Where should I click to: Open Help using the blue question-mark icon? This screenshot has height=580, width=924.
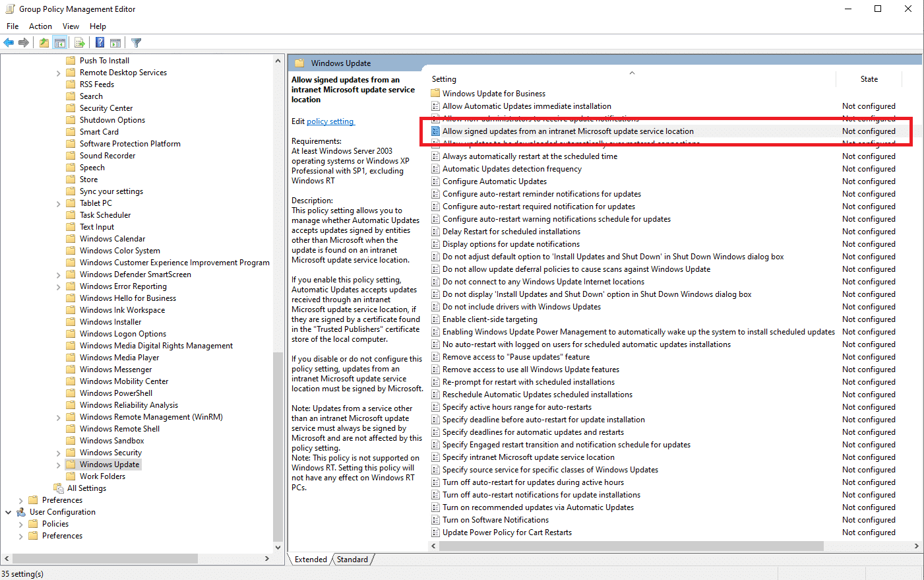point(100,43)
